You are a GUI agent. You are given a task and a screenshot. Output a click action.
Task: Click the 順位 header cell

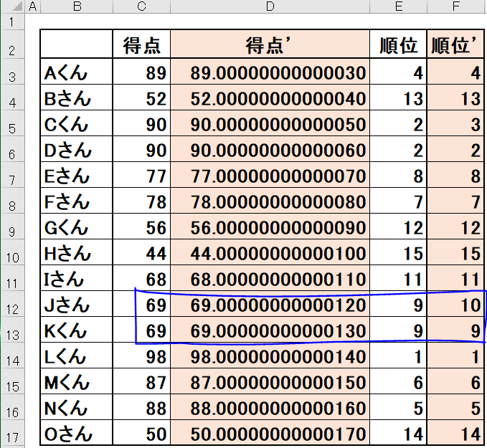[x=399, y=44]
